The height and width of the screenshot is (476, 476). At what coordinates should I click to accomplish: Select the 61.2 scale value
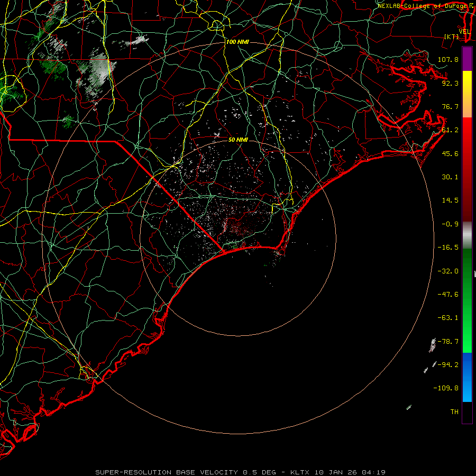pos(450,130)
